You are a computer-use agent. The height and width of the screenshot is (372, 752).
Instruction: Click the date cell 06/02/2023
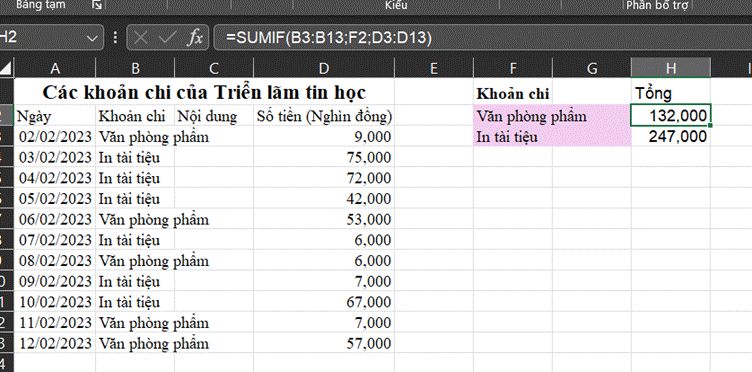pos(55,220)
